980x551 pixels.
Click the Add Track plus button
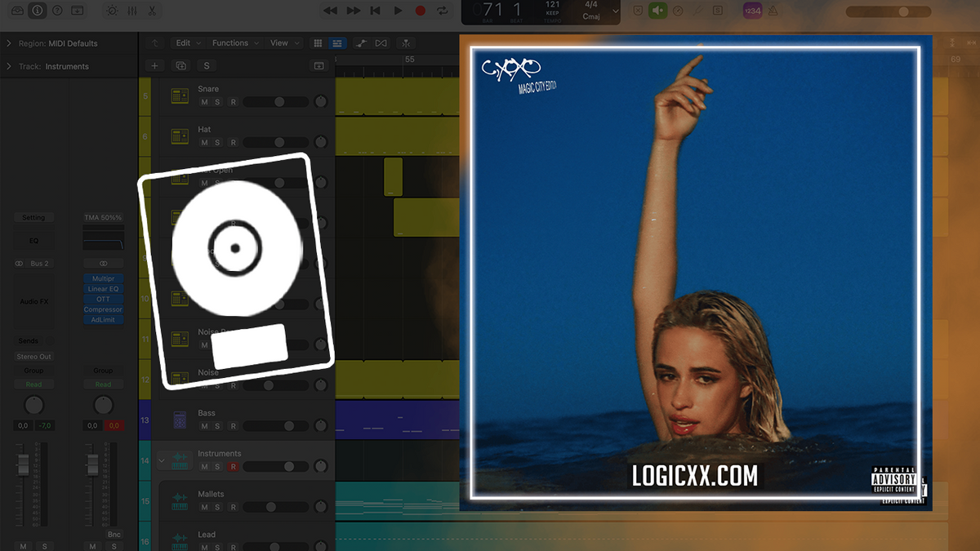coord(155,65)
